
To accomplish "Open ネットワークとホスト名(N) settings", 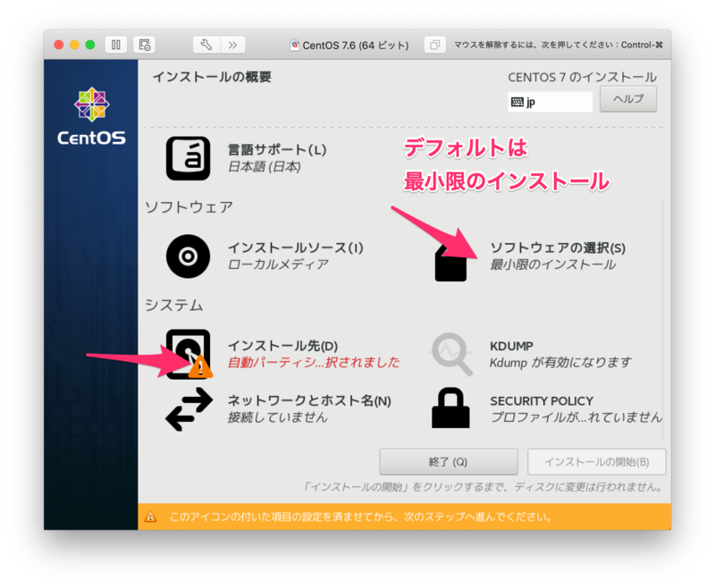I will click(309, 400).
